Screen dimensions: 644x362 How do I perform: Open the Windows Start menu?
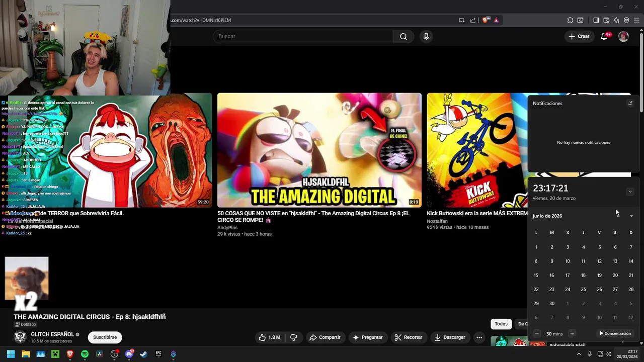coord(11,354)
